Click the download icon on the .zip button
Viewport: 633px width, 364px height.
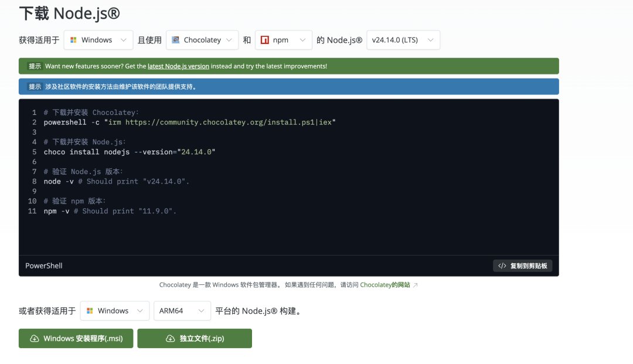171,339
